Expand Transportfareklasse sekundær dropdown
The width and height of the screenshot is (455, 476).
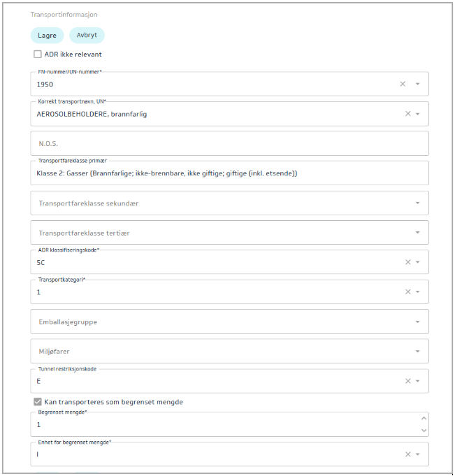418,203
